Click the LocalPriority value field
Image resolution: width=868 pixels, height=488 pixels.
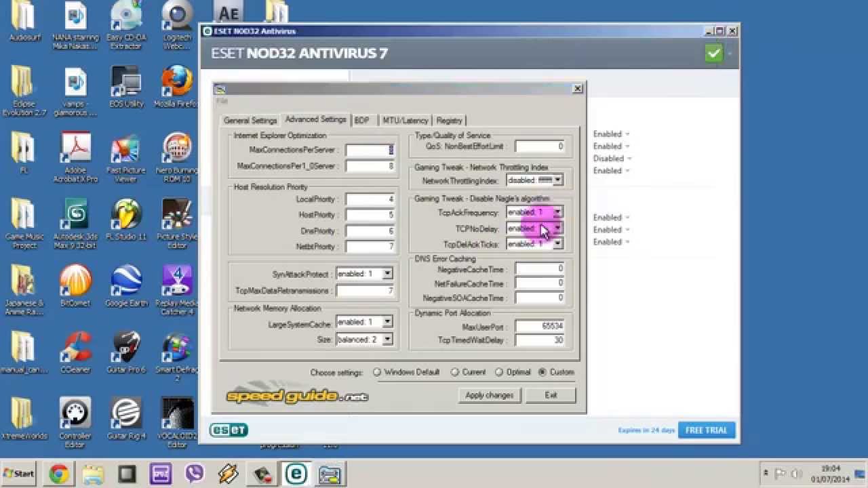point(370,199)
